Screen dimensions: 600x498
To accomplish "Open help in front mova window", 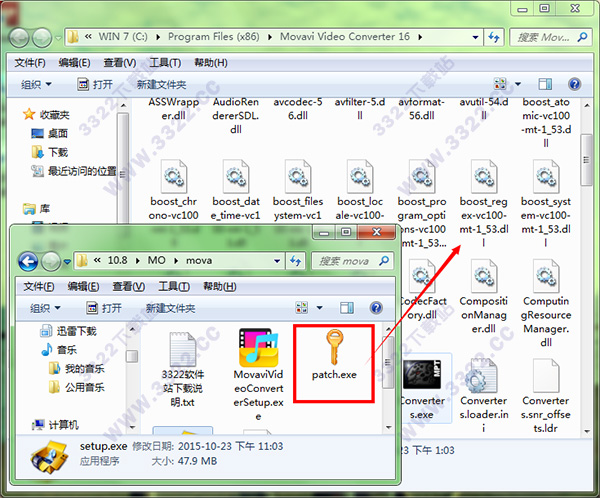I will click(x=376, y=308).
